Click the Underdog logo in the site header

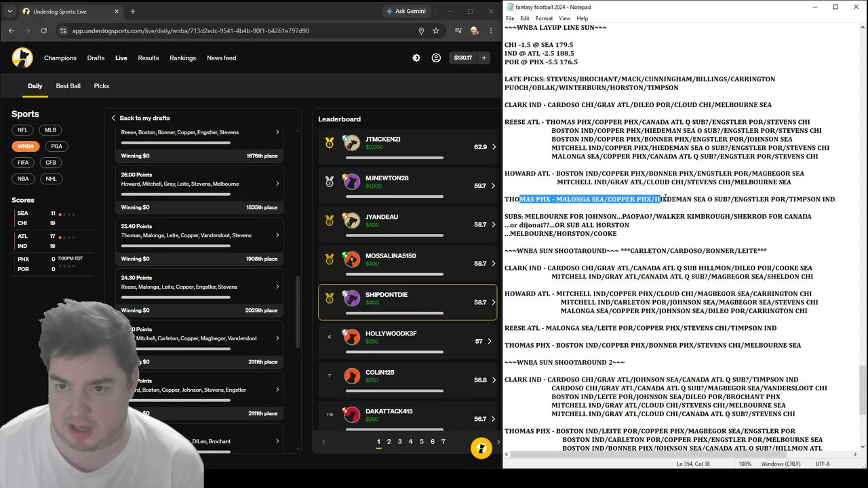click(x=22, y=58)
